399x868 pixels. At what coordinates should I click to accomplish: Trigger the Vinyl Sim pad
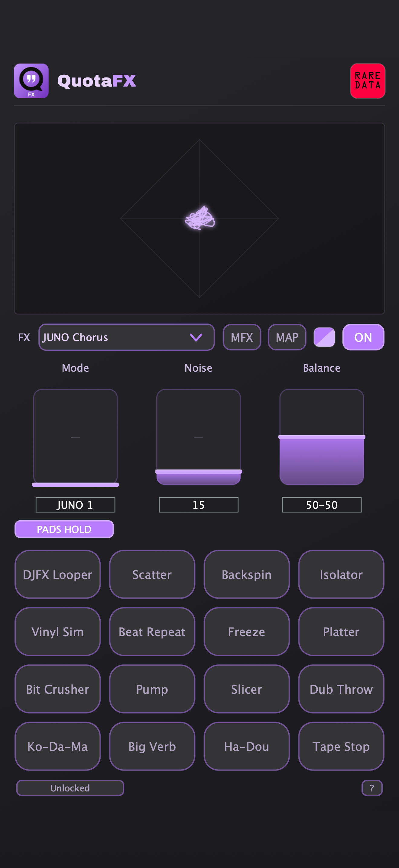[x=57, y=632]
